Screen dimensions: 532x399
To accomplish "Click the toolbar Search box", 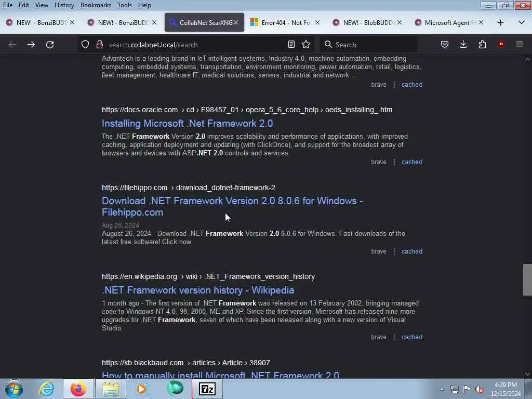I will (369, 45).
